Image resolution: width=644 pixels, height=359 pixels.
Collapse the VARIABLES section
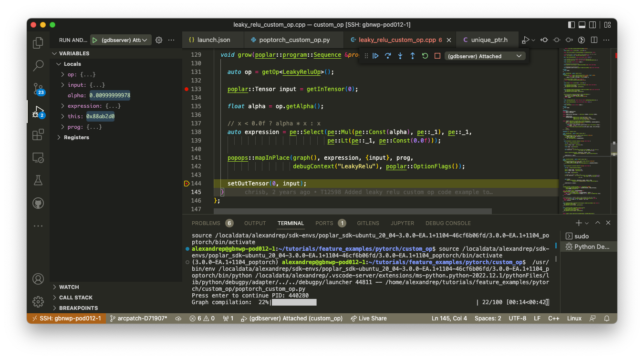click(55, 53)
